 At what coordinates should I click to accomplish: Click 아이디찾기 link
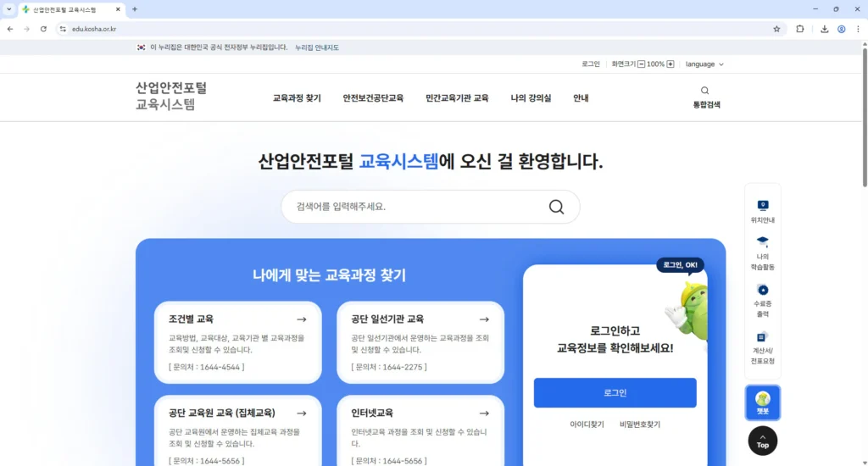point(587,424)
